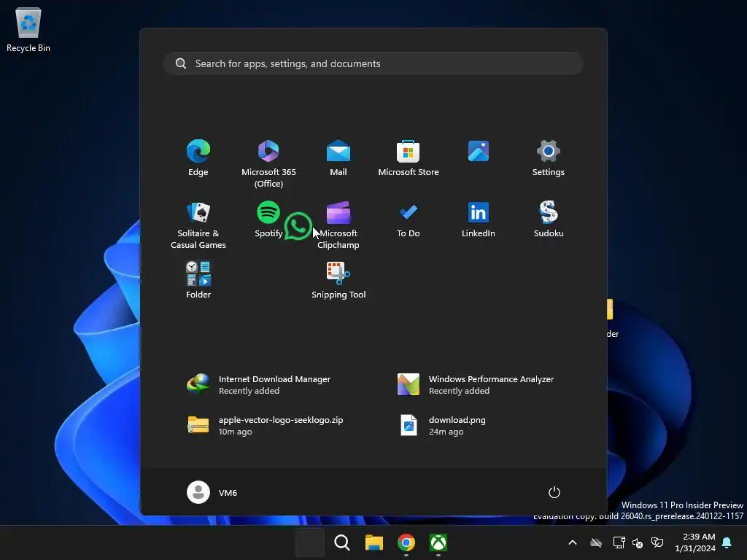This screenshot has width=747, height=560.
Task: Open the Photos app icon
Action: click(479, 152)
